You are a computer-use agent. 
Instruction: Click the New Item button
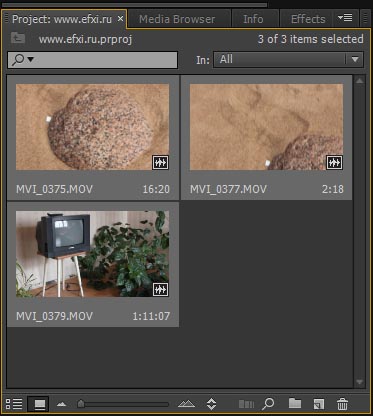click(x=318, y=404)
